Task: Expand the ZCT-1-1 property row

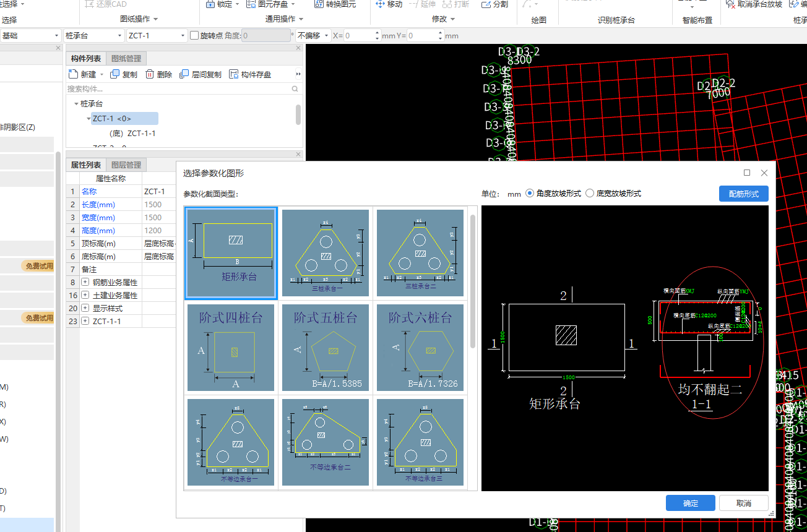Action: pos(85,321)
